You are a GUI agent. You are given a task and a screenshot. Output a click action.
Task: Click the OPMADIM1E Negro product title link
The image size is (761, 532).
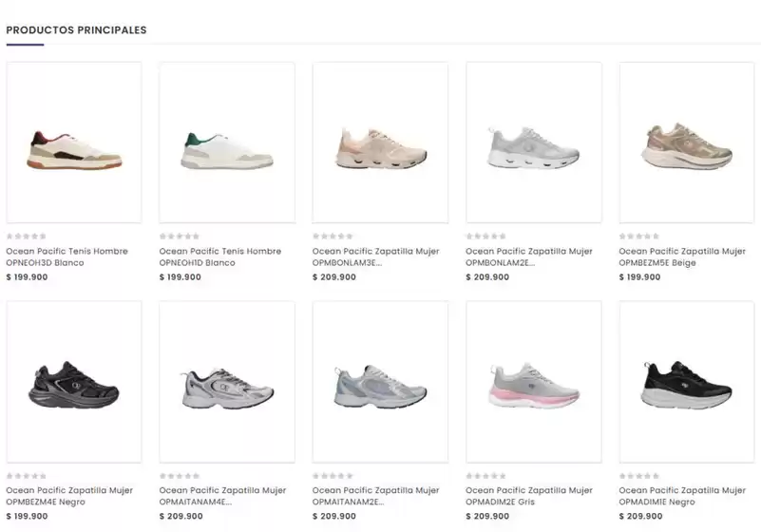(682, 496)
